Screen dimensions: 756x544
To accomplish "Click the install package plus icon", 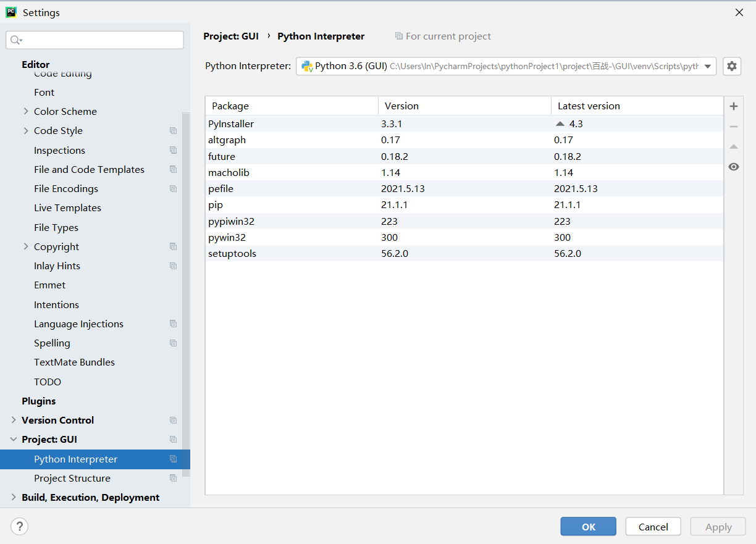I will [733, 106].
